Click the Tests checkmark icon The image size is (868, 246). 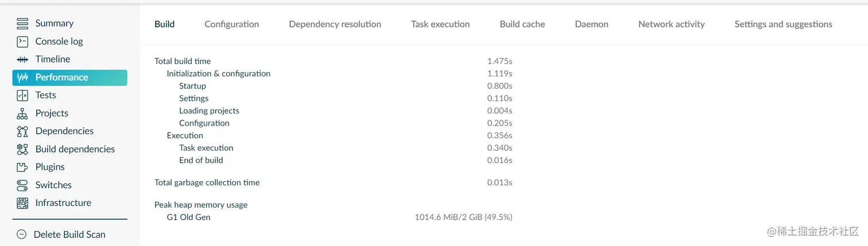(22, 95)
